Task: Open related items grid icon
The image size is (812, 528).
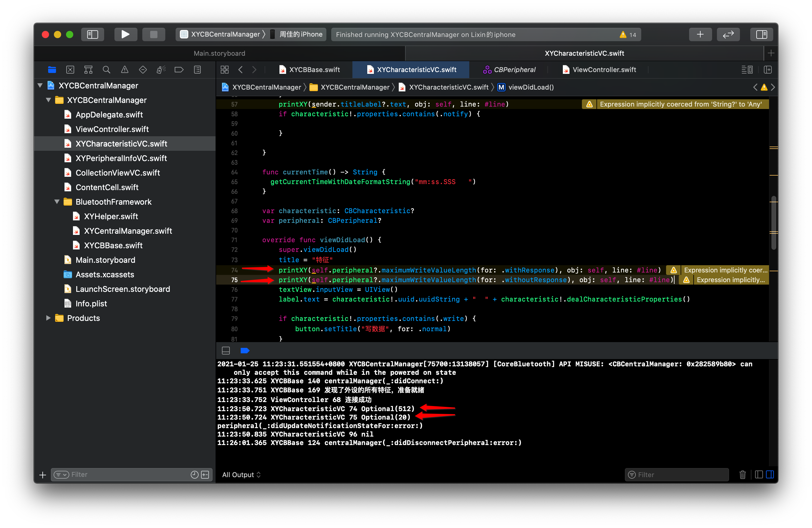Action: tap(224, 70)
